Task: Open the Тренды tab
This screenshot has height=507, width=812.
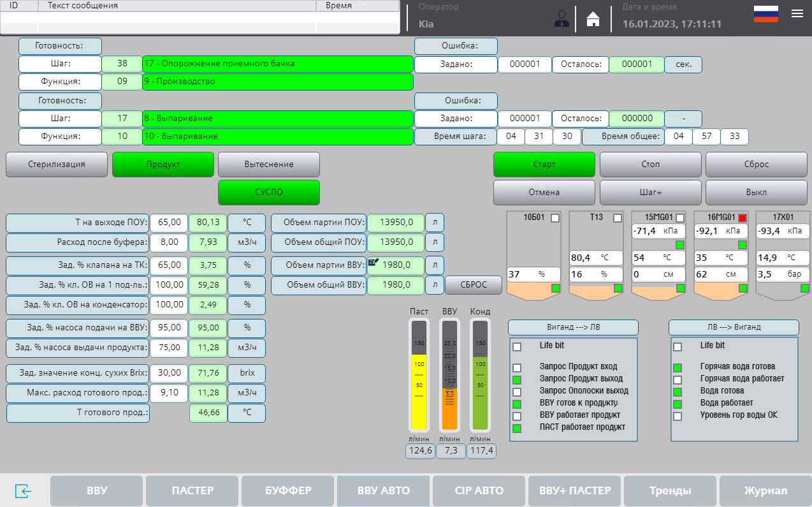Action: 671,490
